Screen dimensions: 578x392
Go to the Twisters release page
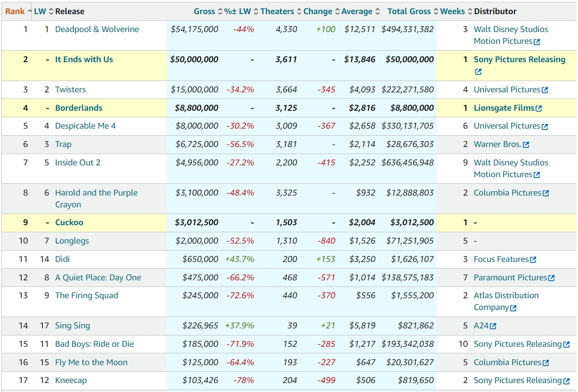71,90
